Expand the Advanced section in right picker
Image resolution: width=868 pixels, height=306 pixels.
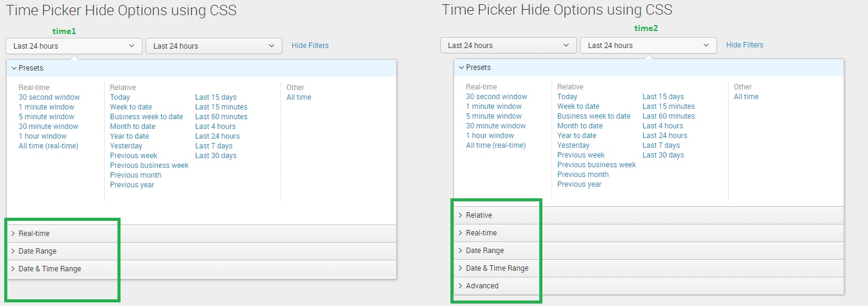[x=481, y=286]
